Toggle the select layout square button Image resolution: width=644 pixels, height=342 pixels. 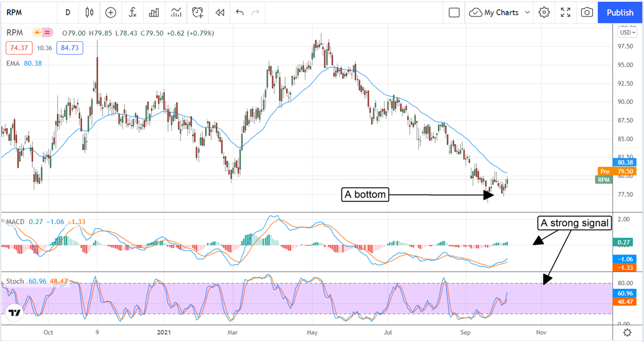454,12
